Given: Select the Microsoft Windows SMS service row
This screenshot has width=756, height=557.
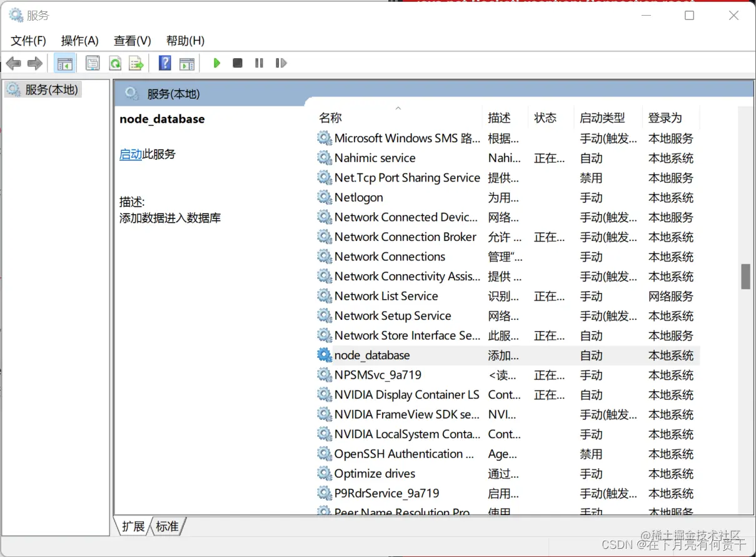Looking at the screenshot, I should click(x=508, y=138).
